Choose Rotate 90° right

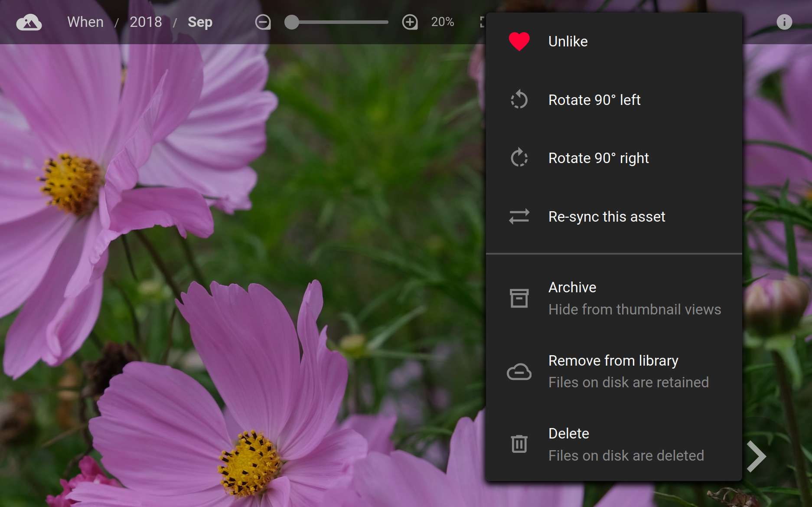click(614, 158)
